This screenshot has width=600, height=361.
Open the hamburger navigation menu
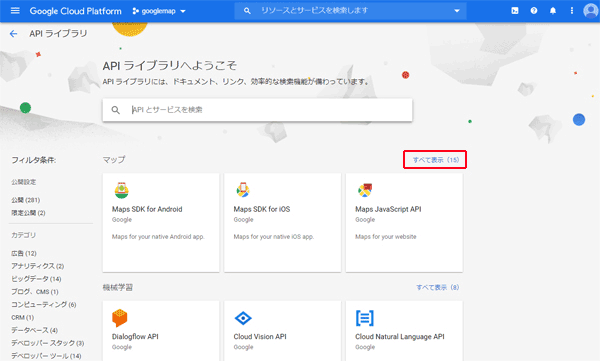coord(15,11)
